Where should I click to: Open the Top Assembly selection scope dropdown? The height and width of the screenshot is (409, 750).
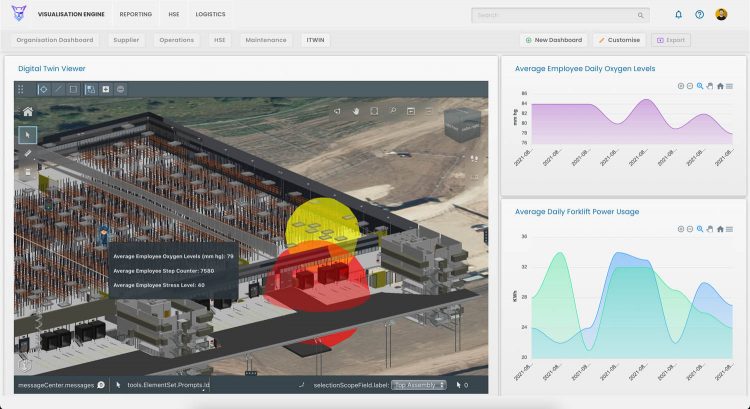pyautogui.click(x=419, y=384)
